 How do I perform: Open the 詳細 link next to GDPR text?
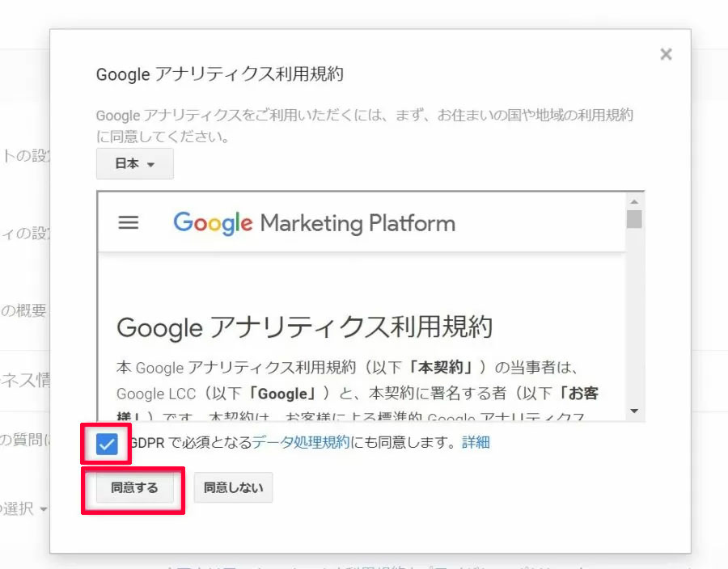coord(476,442)
